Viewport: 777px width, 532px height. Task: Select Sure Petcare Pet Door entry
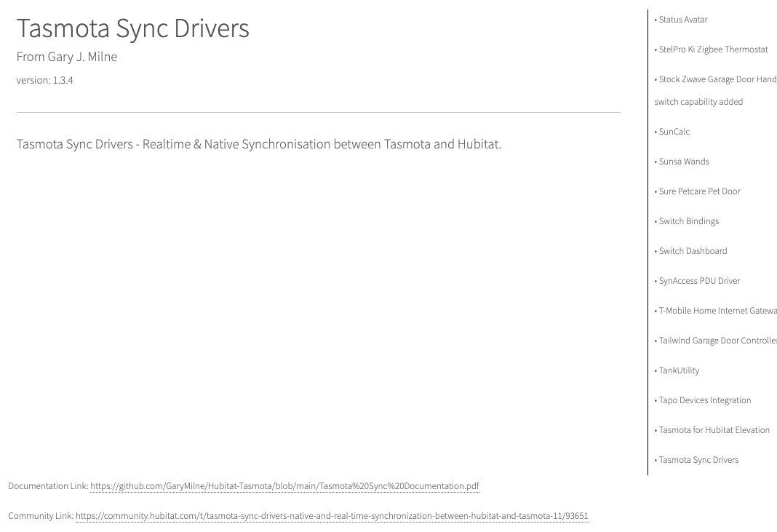point(699,191)
